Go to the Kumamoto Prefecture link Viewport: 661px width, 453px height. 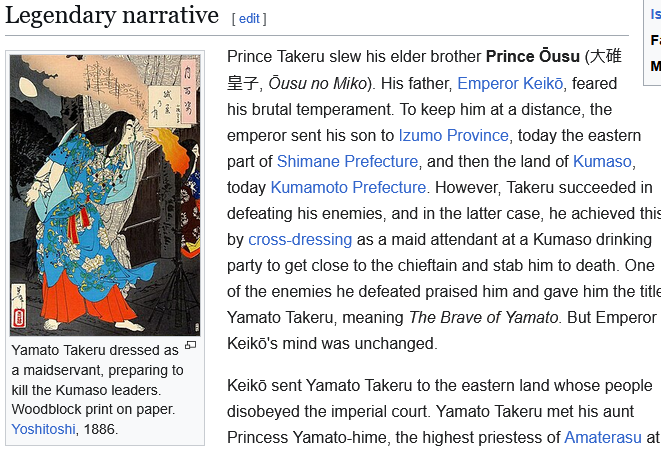coord(348,187)
